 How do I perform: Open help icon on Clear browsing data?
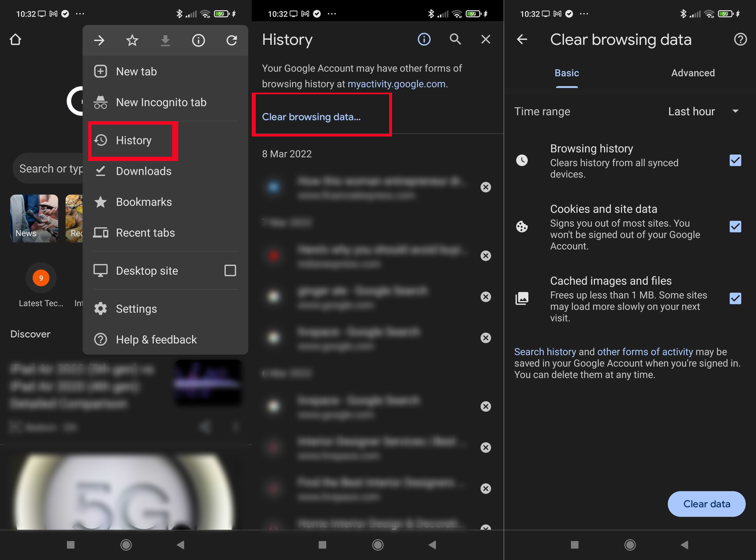(x=740, y=39)
